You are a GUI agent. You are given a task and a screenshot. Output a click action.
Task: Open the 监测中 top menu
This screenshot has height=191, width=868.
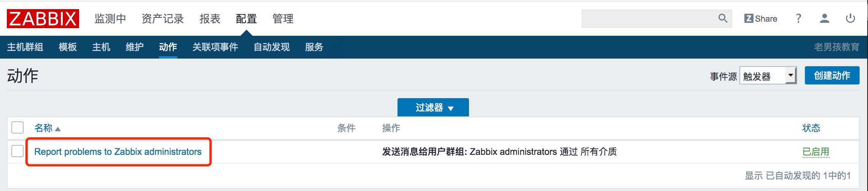tap(110, 19)
